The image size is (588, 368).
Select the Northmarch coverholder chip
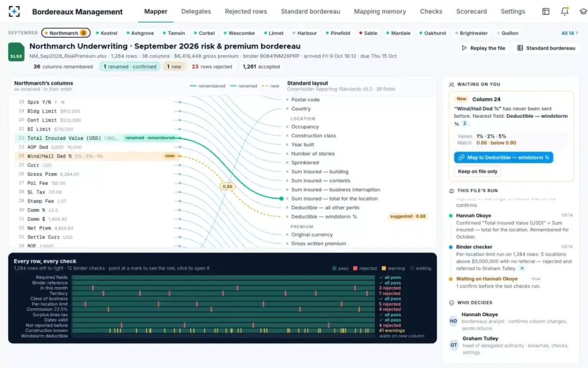(66, 33)
